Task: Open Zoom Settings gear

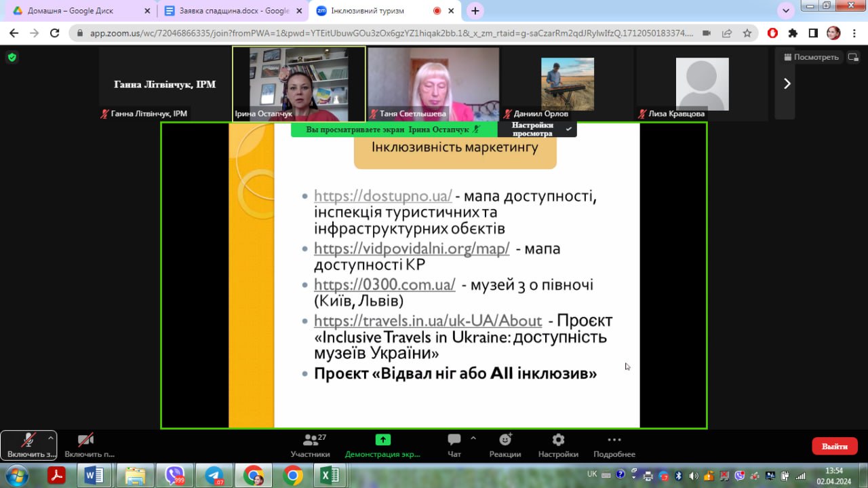Action: (558, 440)
